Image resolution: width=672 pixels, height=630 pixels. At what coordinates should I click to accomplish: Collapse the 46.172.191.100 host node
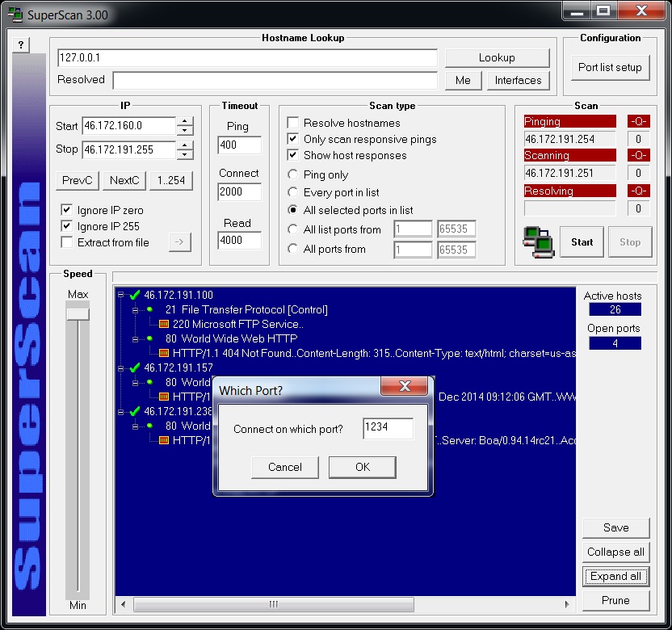121,295
